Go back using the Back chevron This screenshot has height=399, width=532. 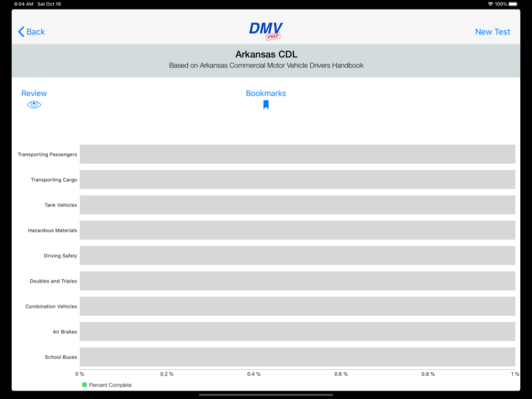[x=21, y=32]
